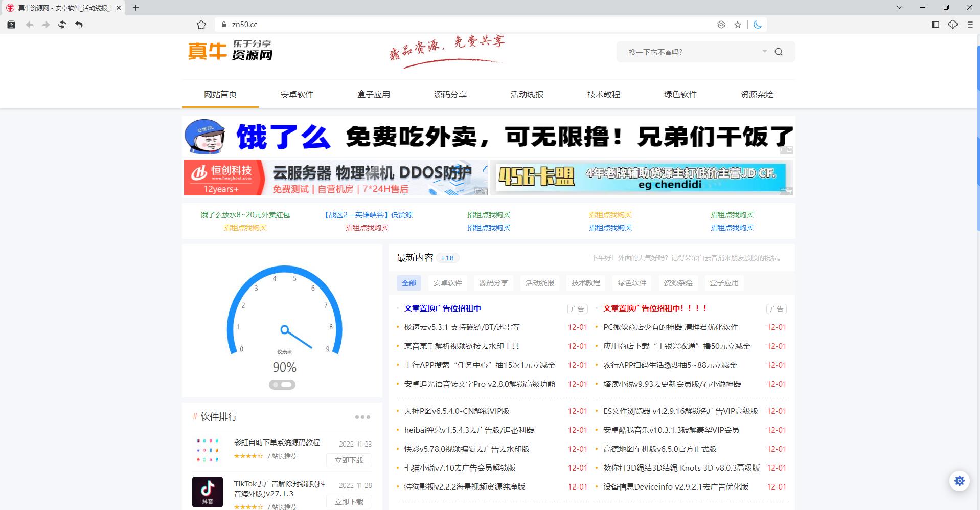
Task: Select the 活动线报 content filter tab
Action: [540, 283]
